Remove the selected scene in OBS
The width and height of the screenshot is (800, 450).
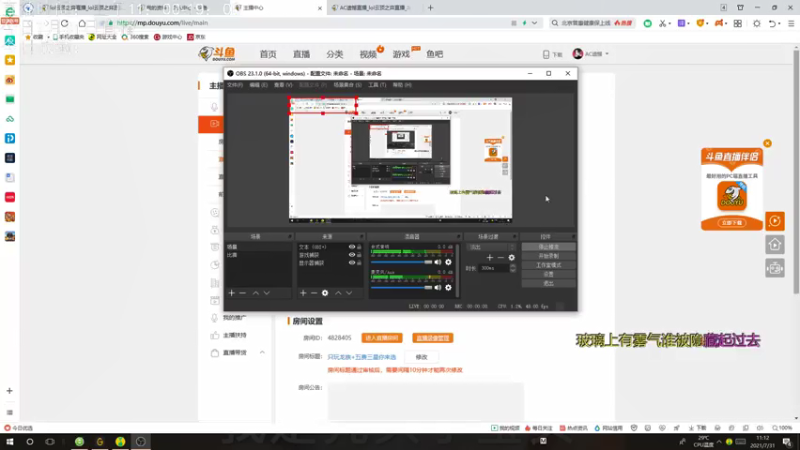click(x=242, y=293)
